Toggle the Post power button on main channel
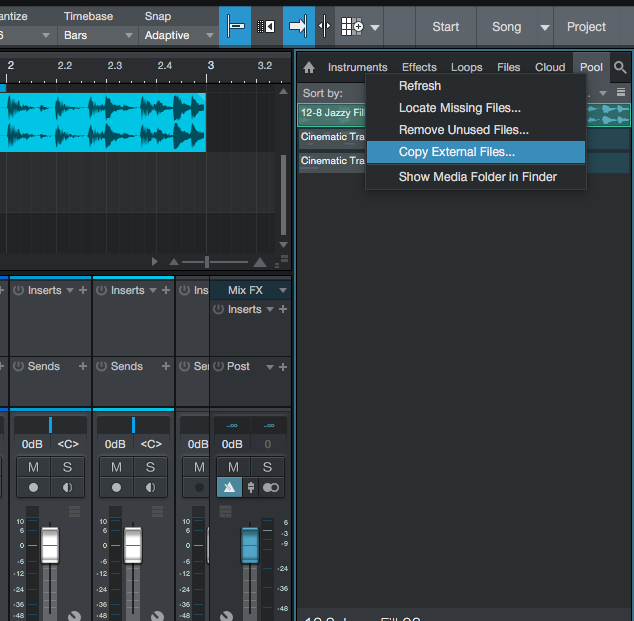The height and width of the screenshot is (621, 634). 217,366
